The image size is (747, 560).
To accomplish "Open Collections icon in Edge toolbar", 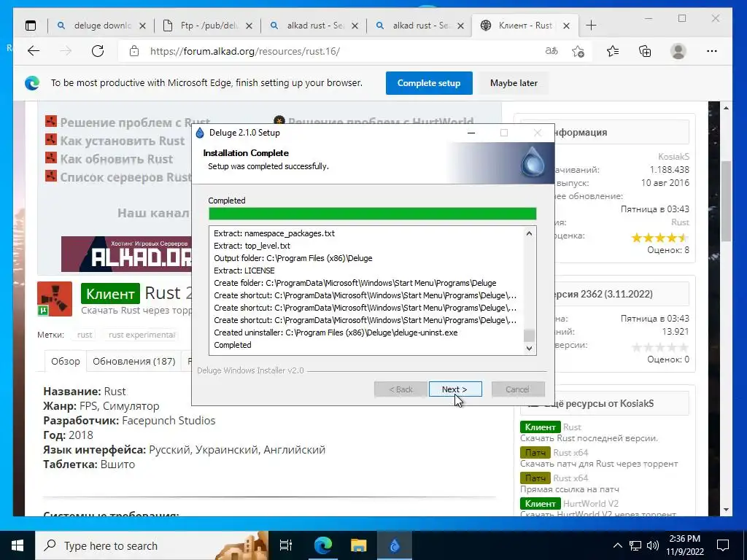I will [x=645, y=51].
